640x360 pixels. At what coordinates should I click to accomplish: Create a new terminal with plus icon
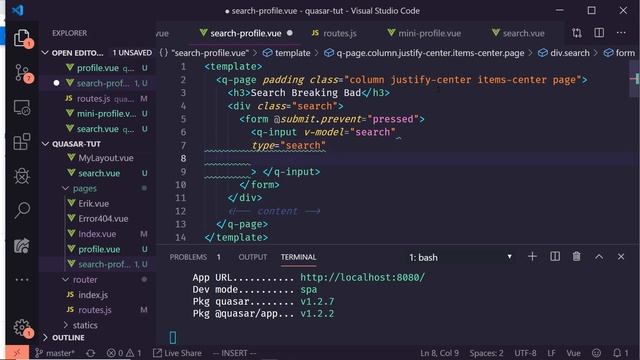532,257
